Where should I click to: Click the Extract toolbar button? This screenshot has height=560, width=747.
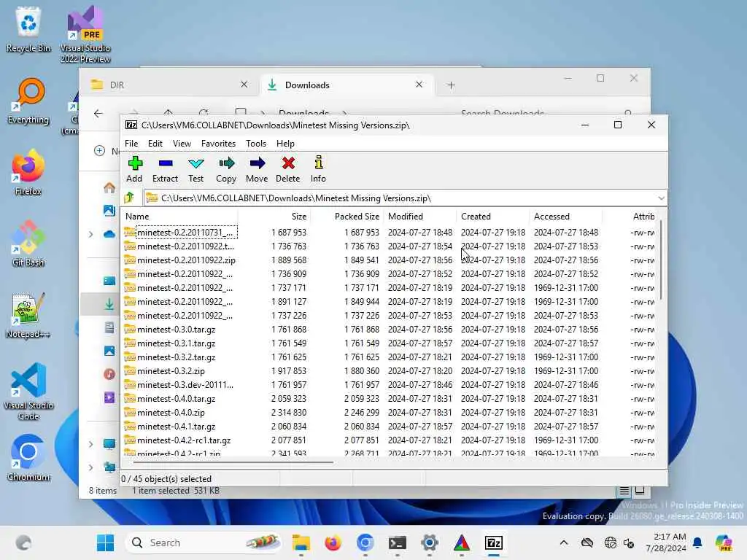pyautogui.click(x=165, y=169)
